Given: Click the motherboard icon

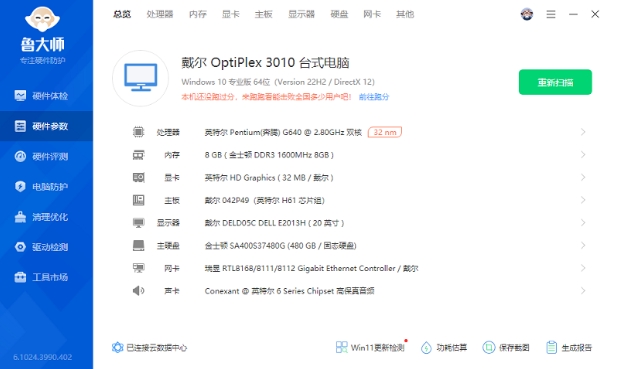Looking at the screenshot, I should pyautogui.click(x=138, y=200).
